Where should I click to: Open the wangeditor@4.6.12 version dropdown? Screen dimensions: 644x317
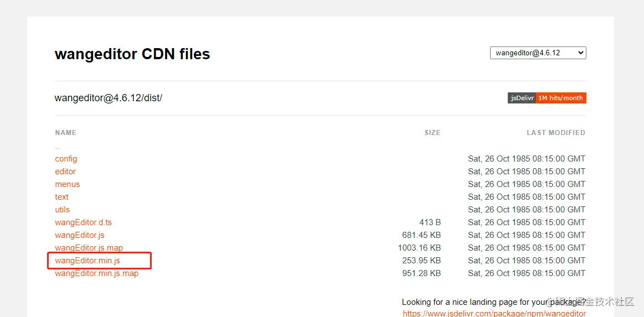(538, 53)
